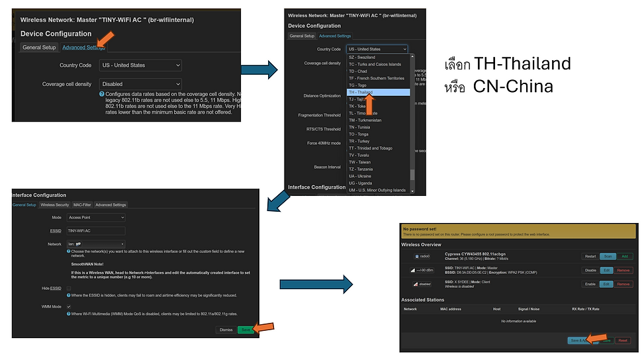Image resolution: width=644 pixels, height=358 pixels.
Task: Open Advanced Settings tab in first Device Configuration panel
Action: pyautogui.click(x=83, y=47)
